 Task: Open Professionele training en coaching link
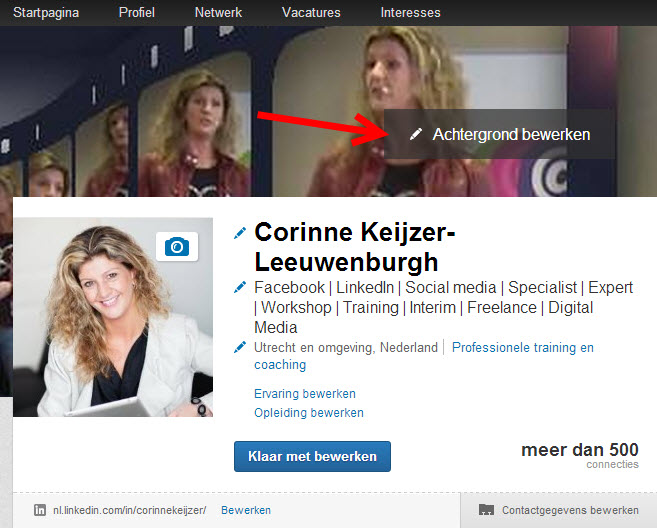click(x=522, y=348)
